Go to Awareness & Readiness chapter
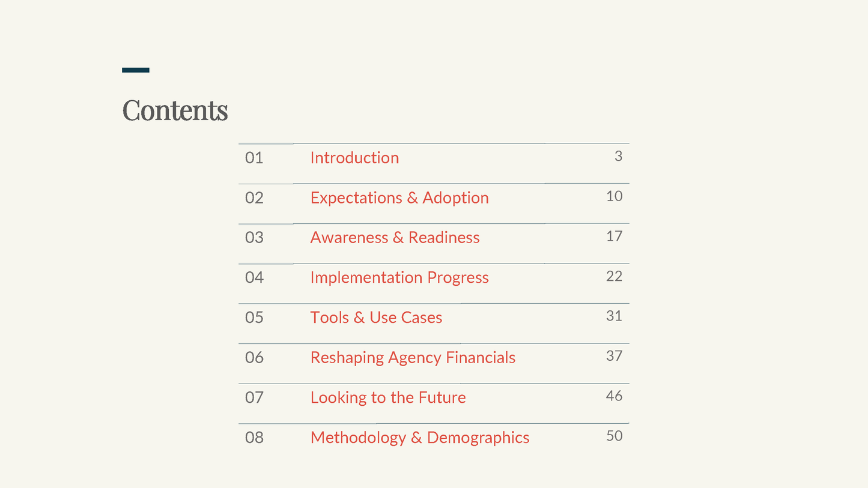868x488 pixels. (395, 238)
